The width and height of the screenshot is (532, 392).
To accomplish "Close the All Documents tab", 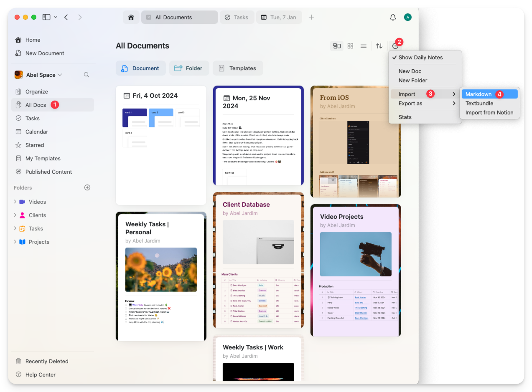I will pyautogui.click(x=149, y=18).
